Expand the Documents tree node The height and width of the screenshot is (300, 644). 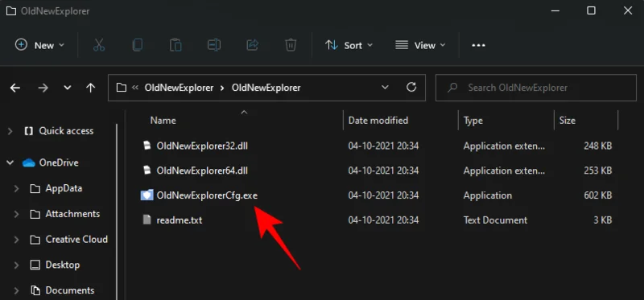pyautogui.click(x=16, y=290)
